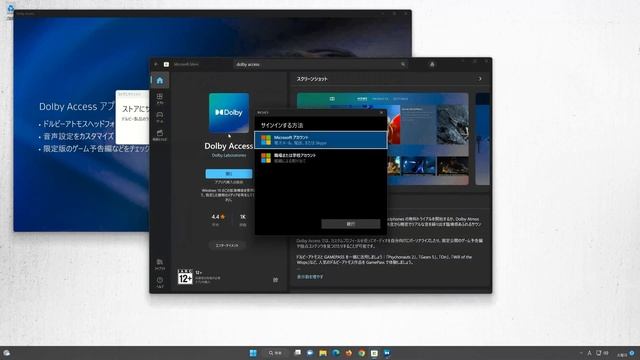Open Gaming section in Store sidebar

tap(160, 117)
